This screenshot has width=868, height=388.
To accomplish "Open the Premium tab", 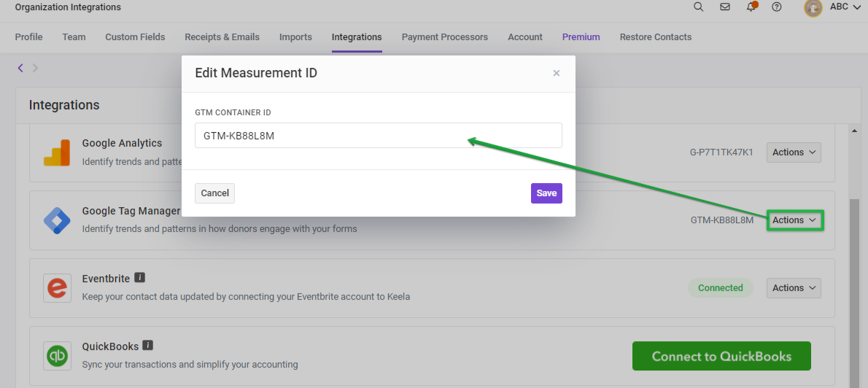I will coord(581,37).
